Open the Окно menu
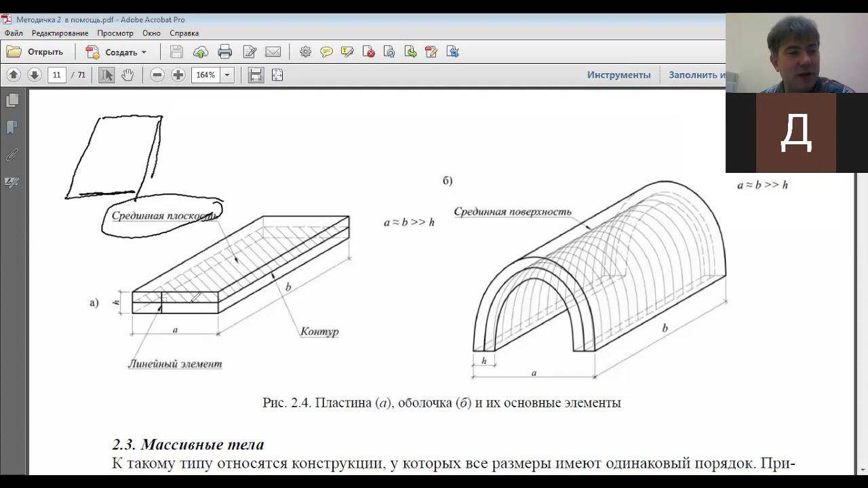 pos(151,33)
